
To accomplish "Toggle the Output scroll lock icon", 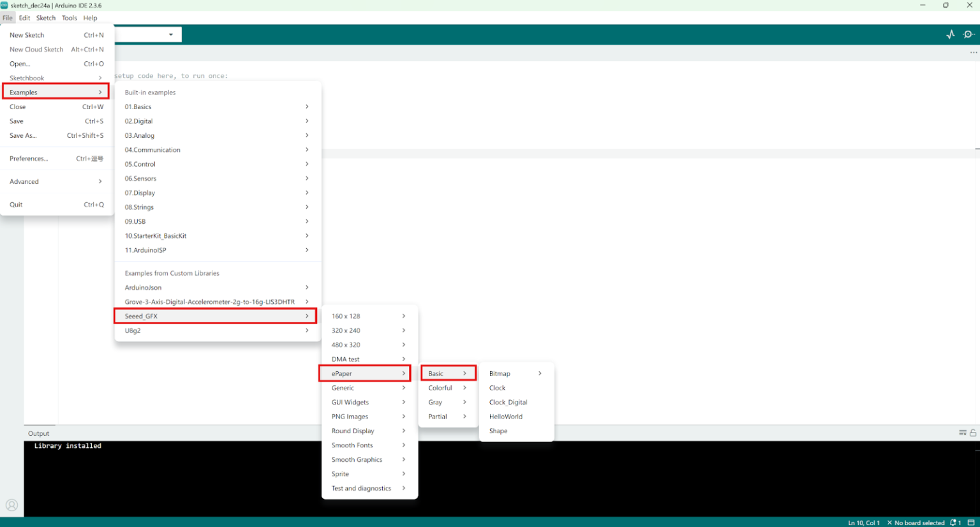I will [973, 433].
